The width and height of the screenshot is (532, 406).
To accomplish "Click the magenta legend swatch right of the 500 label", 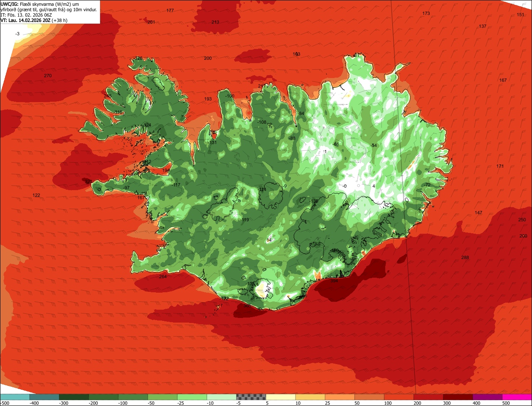I will tap(517, 397).
